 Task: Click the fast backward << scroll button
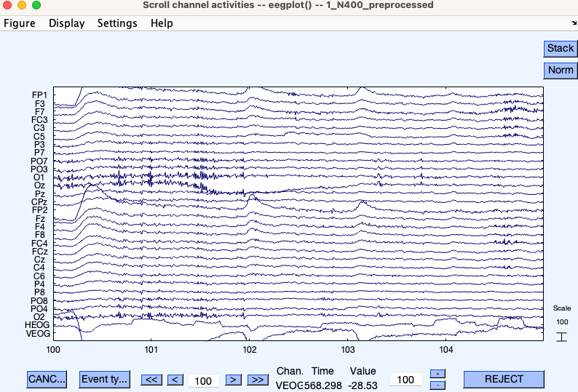click(x=151, y=380)
